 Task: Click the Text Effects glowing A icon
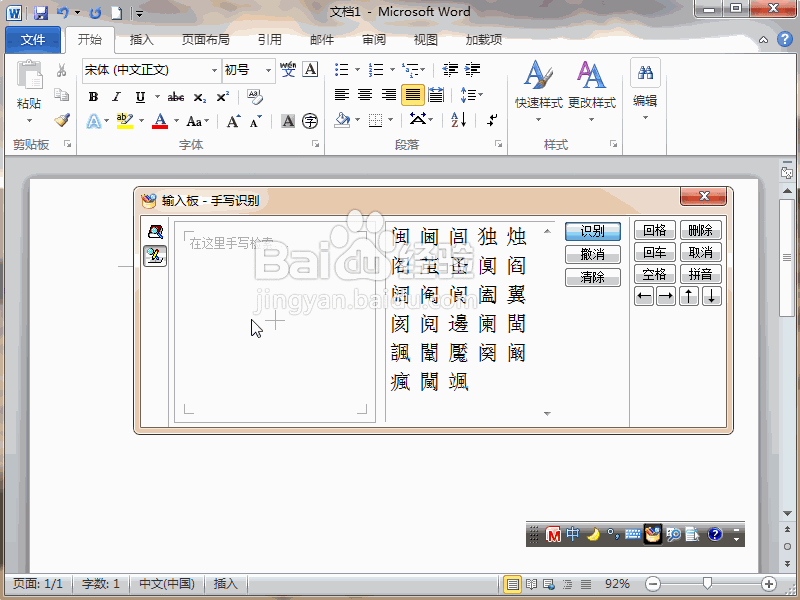coord(94,121)
